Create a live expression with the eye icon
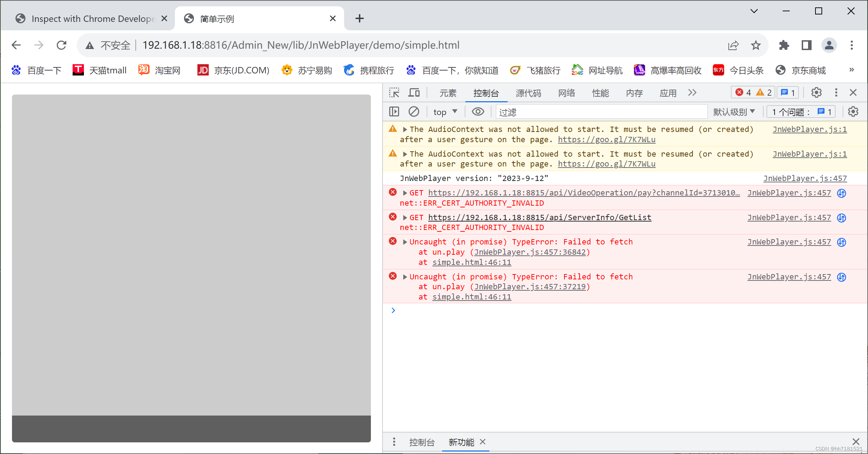The width and height of the screenshot is (868, 454). click(x=478, y=111)
